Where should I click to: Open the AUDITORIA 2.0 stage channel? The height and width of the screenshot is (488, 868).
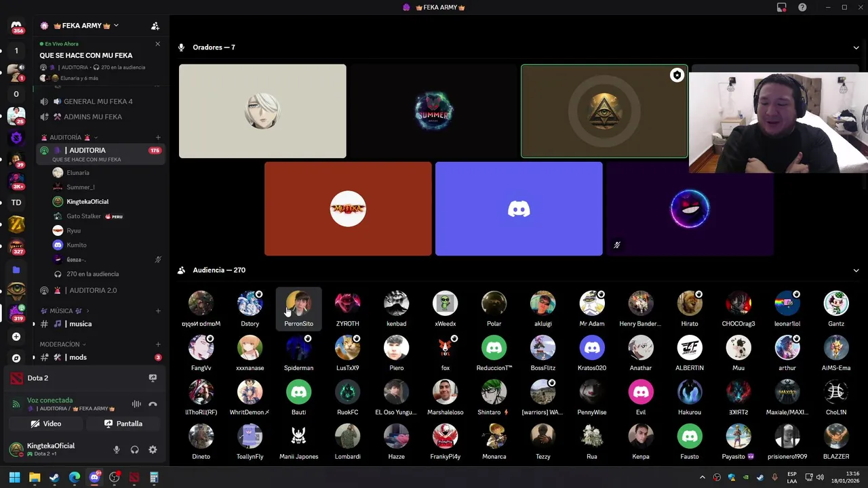pos(99,290)
